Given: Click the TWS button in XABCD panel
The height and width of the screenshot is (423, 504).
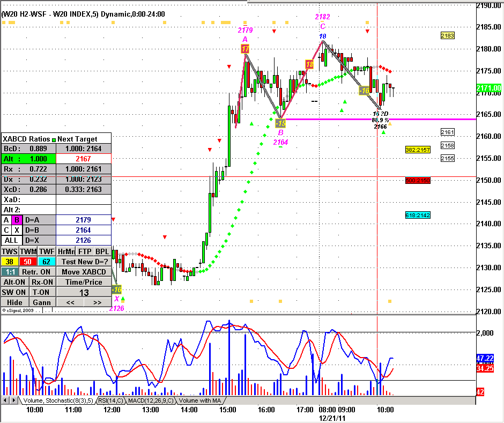Looking at the screenshot, I should coord(10,251).
